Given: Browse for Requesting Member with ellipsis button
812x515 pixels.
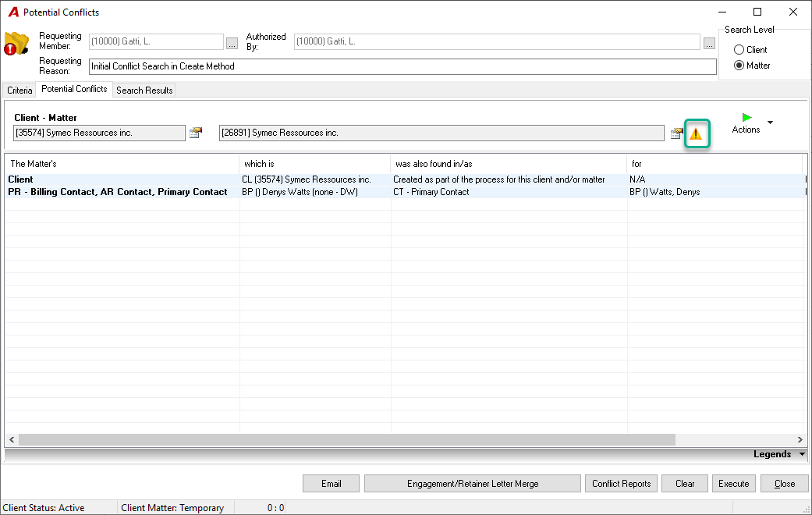Looking at the screenshot, I should (x=232, y=43).
